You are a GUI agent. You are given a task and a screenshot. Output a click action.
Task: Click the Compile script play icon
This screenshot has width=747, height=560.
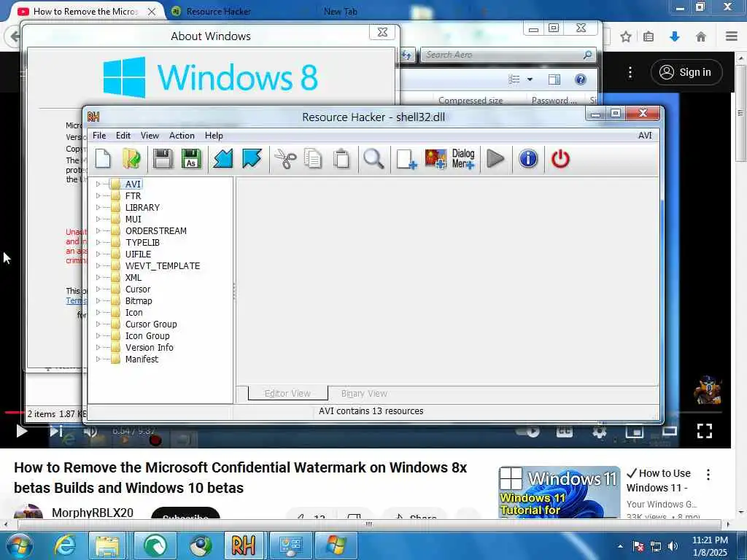click(x=495, y=158)
